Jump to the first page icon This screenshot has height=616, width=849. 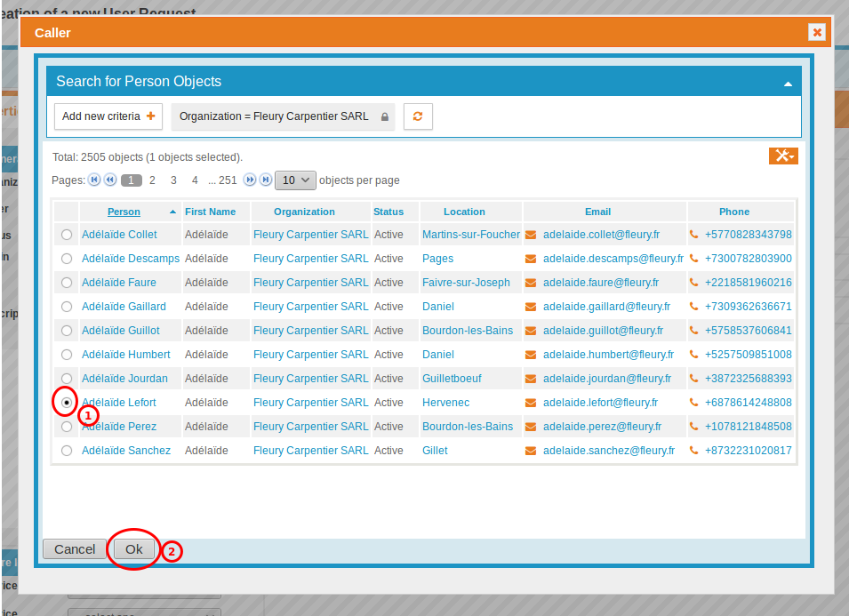[94, 180]
